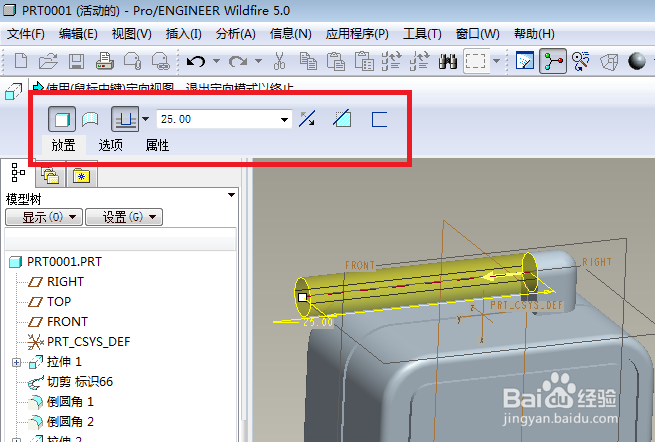Open the 帮助(H) menu

[x=534, y=34]
